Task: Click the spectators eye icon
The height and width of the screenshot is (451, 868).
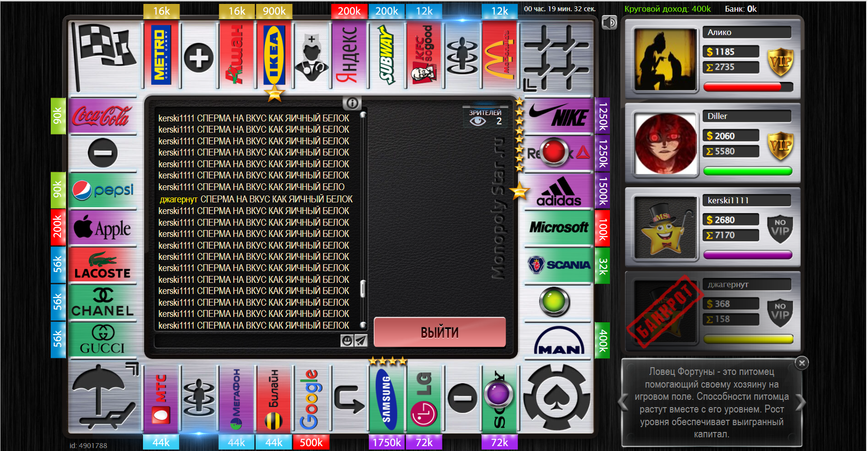Action: pos(477,121)
